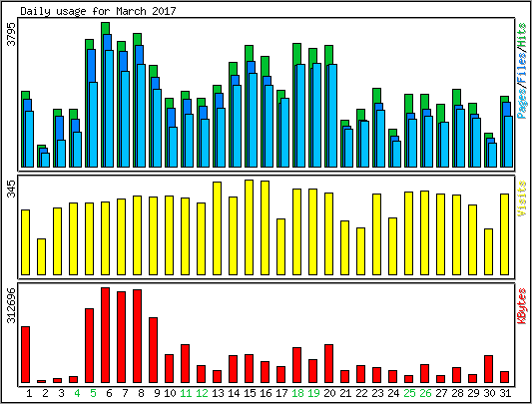The image size is (532, 404).
Task: Click the yellow Visits bar for day 2
Action: [x=41, y=256]
